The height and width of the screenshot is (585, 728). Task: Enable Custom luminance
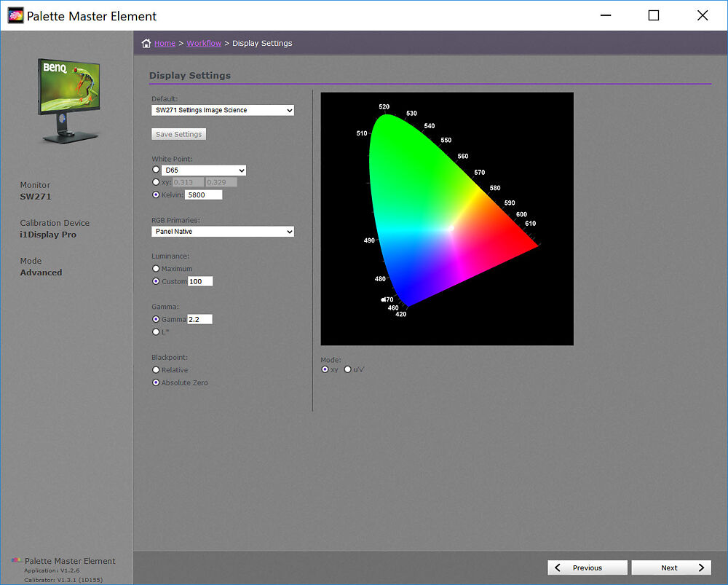156,281
